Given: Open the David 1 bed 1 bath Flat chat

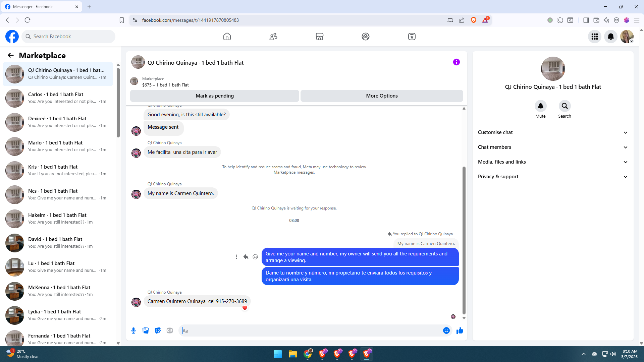Looking at the screenshot, I should tap(58, 243).
